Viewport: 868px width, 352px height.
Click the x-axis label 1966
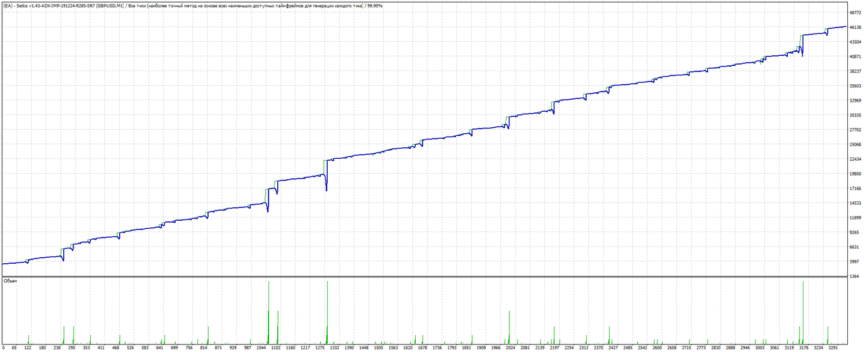495,348
